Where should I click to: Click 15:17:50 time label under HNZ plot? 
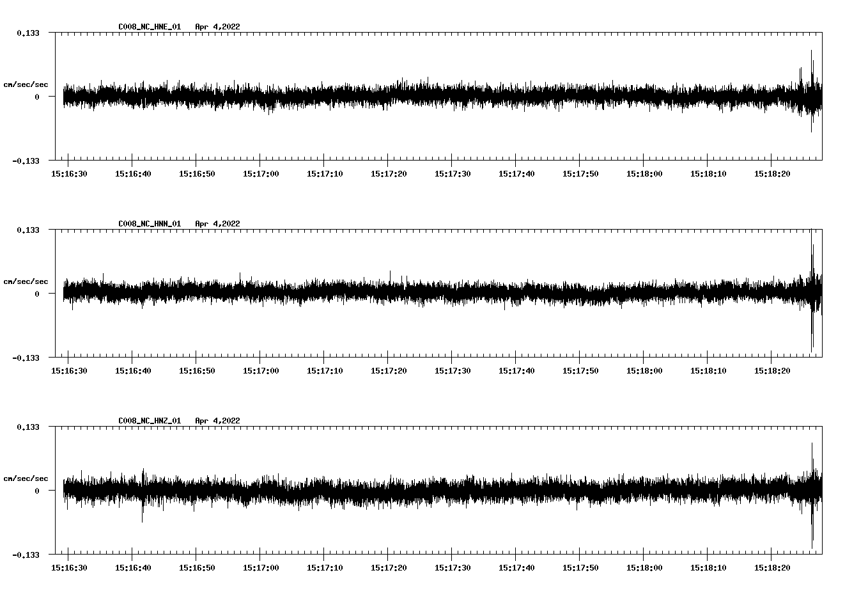580,568
